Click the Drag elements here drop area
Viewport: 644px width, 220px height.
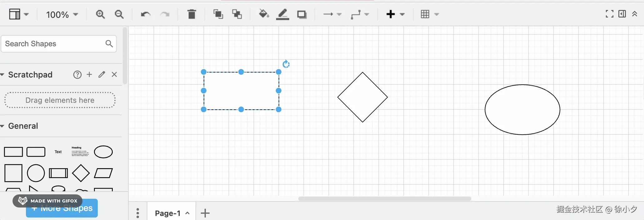tap(60, 100)
